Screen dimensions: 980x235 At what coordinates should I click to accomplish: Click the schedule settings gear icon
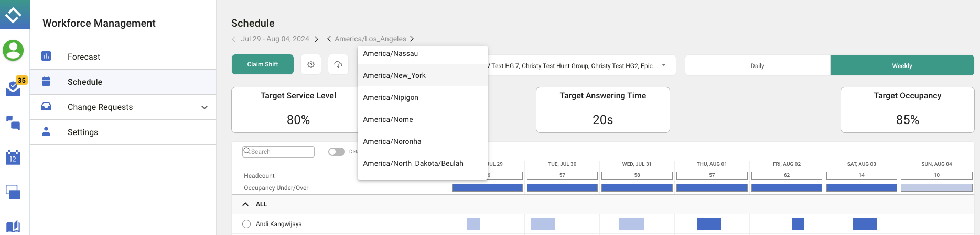click(x=311, y=64)
